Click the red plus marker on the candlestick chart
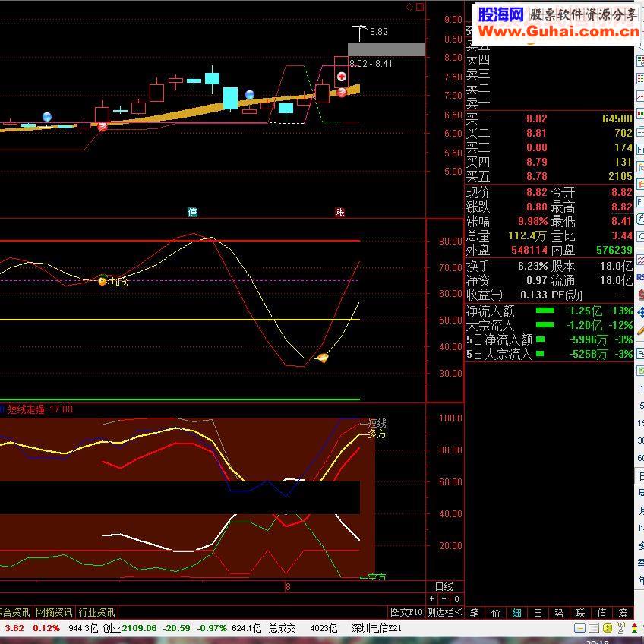644x644 pixels. [341, 77]
